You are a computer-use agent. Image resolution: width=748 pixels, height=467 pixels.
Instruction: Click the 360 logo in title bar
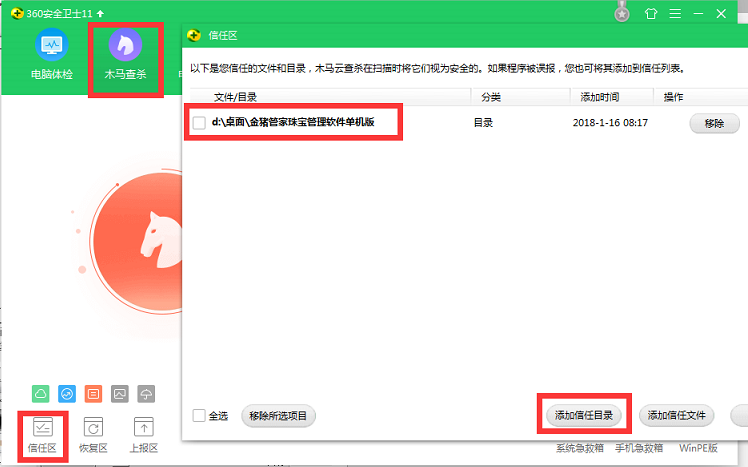pos(17,13)
